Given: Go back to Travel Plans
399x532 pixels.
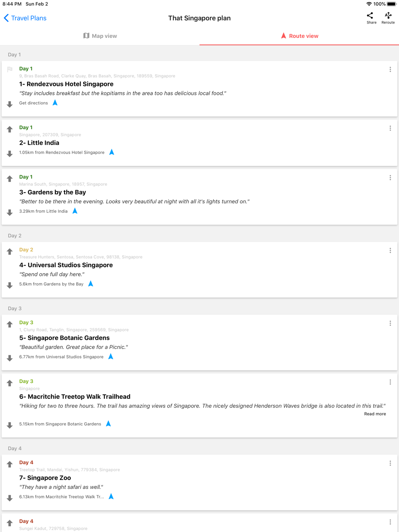Looking at the screenshot, I should pyautogui.click(x=25, y=18).
